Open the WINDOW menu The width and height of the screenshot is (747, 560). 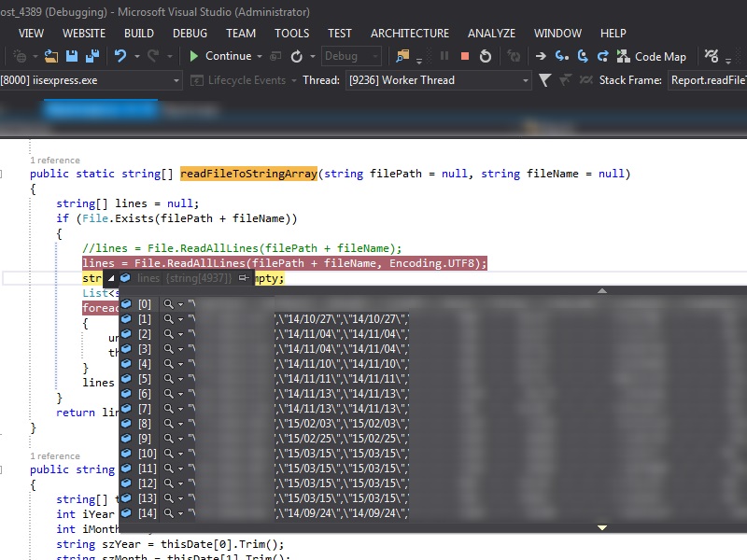(x=557, y=34)
